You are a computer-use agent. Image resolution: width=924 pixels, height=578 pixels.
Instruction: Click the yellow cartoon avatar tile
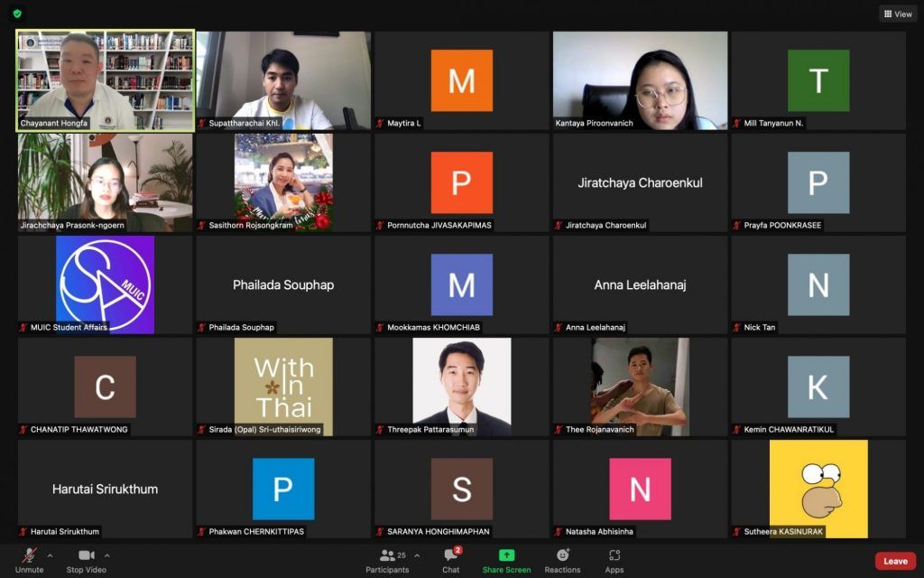tap(818, 489)
